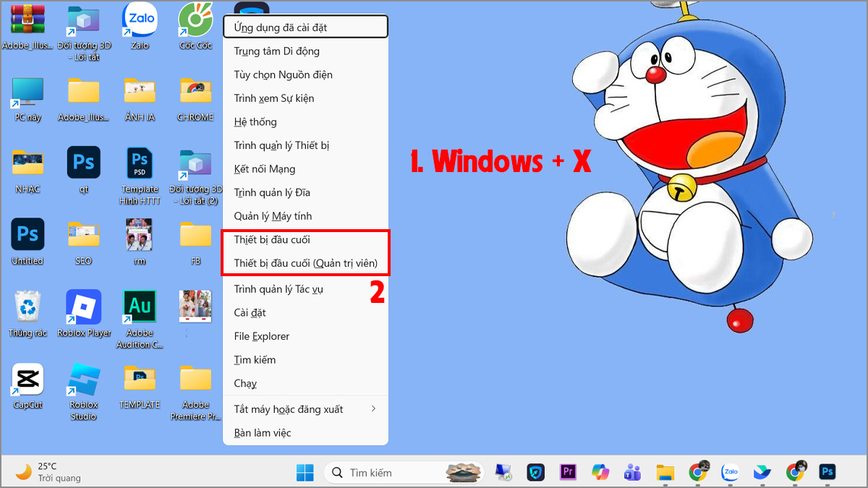The image size is (868, 488).
Task: Launch the Cốc Cốc browser shortcut
Action: [195, 27]
